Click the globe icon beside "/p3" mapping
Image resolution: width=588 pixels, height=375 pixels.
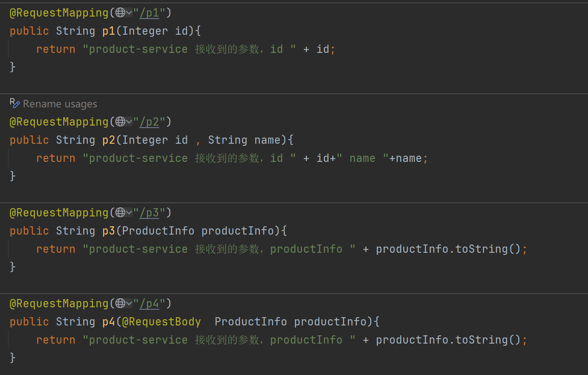point(120,213)
